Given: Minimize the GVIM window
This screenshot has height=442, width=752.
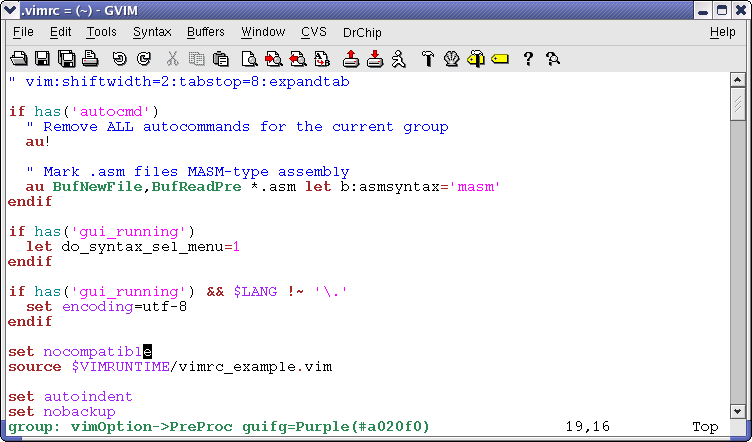Looking at the screenshot, I should [703, 10].
